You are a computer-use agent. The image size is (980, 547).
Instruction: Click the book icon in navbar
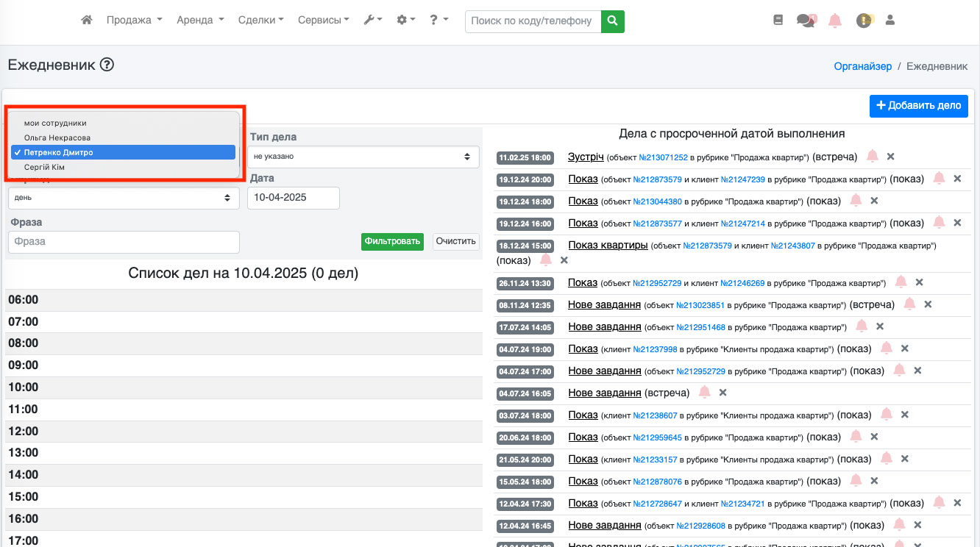tap(778, 21)
